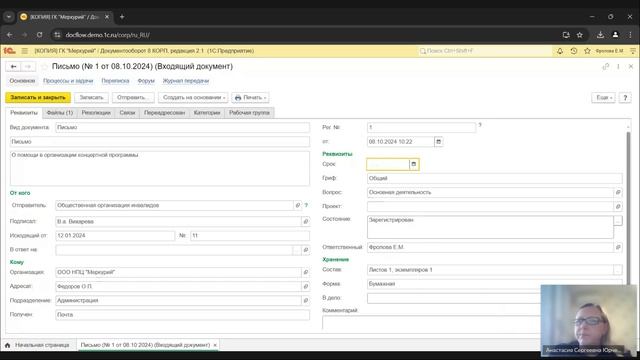Open the Вопрос record icon
Screen dimensions: 640x360
tap(618, 192)
